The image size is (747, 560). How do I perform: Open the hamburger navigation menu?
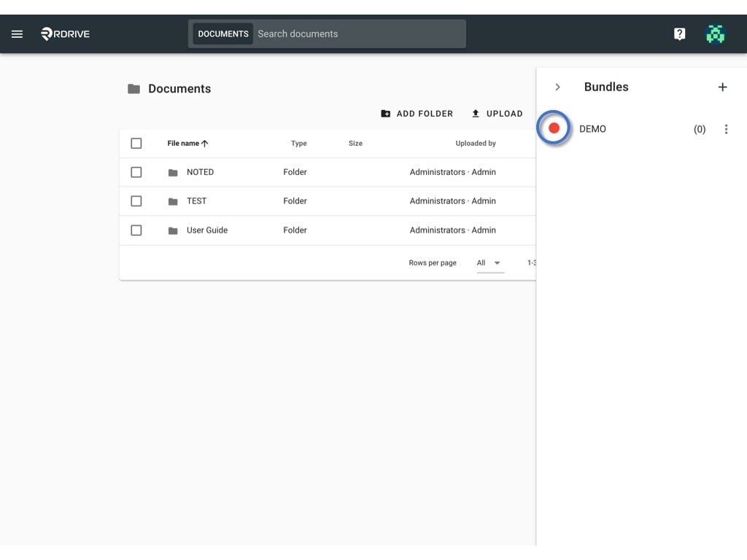[18, 34]
